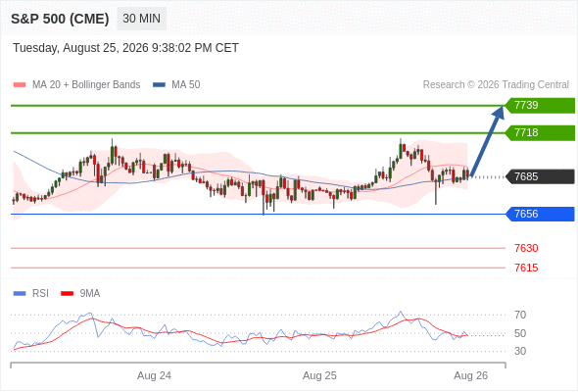
Task: Click the red 9MA legend swatch
Action: coord(67,294)
